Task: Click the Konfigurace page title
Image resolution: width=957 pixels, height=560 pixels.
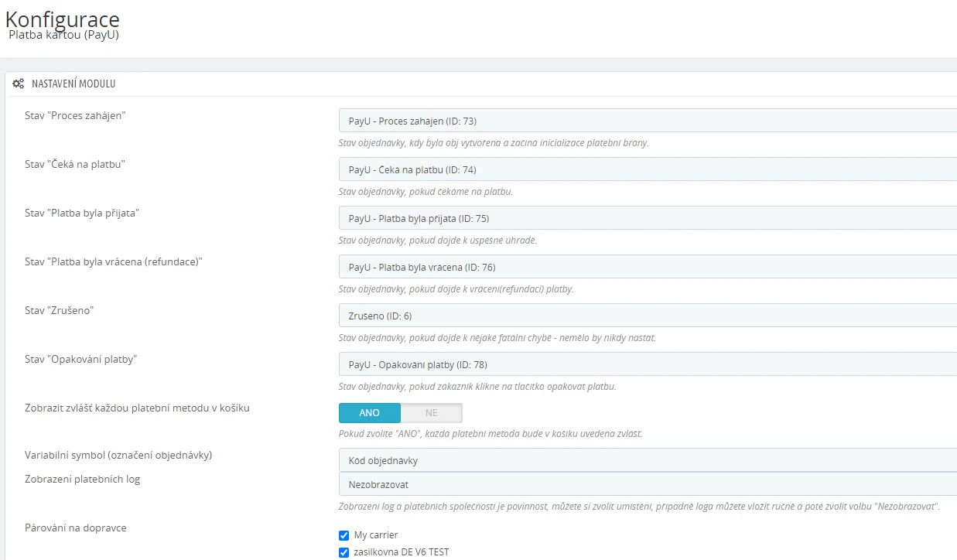Action: (x=63, y=19)
